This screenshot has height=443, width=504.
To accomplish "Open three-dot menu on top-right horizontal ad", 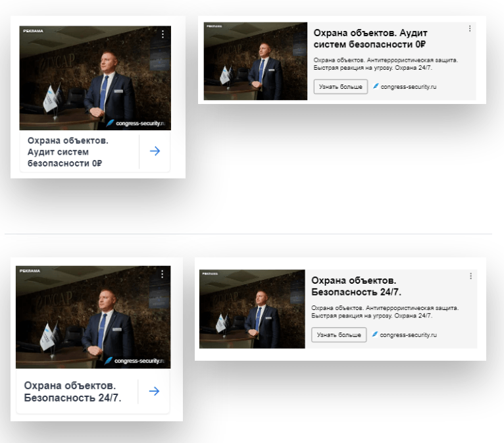I will click(470, 28).
